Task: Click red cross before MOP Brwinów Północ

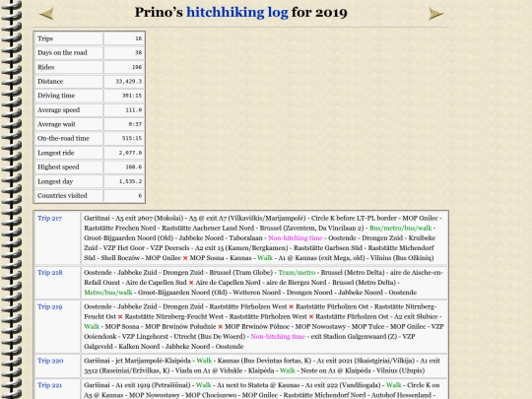Action: [x=221, y=327]
